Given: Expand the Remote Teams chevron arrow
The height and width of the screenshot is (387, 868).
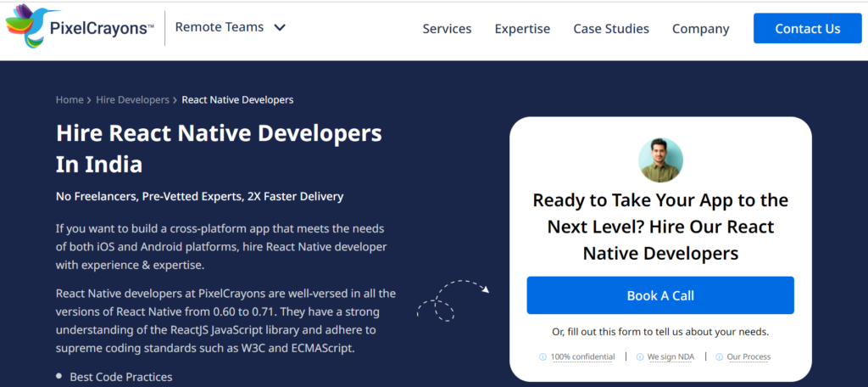Looking at the screenshot, I should [x=280, y=27].
